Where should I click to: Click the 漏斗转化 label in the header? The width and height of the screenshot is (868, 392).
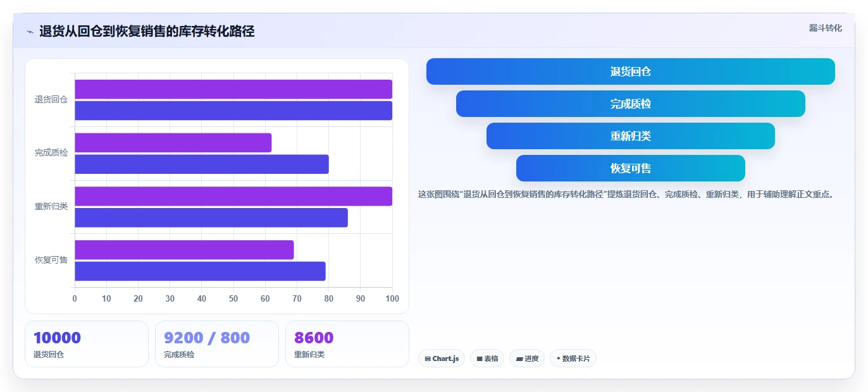(825, 28)
